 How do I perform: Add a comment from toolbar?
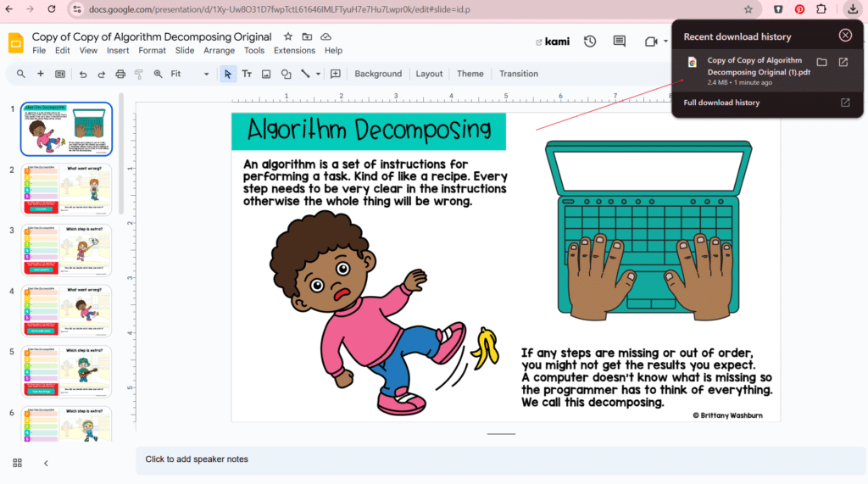click(336, 74)
